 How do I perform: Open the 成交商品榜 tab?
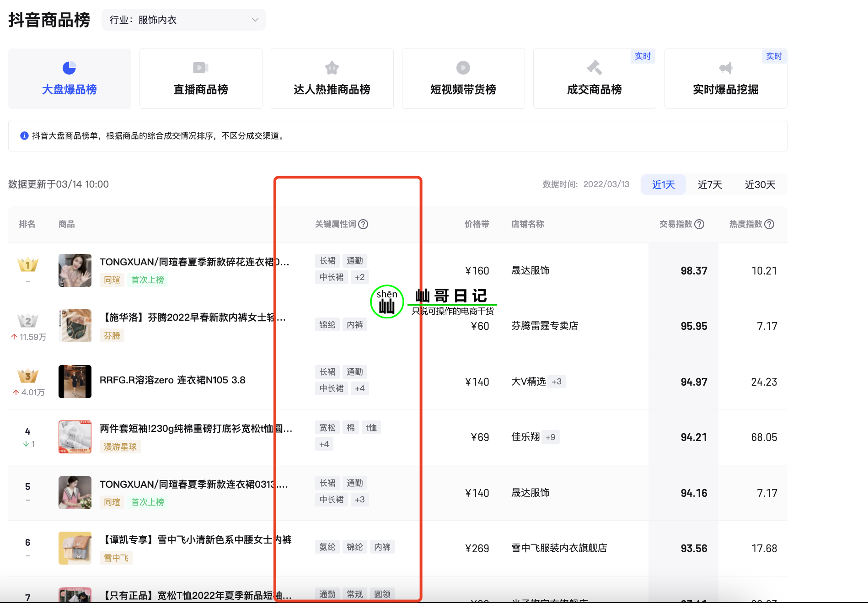[595, 78]
